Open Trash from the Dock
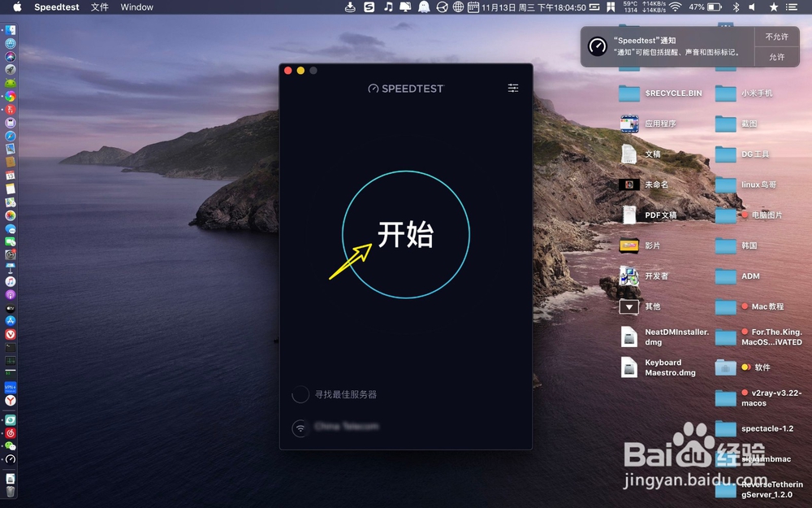Image resolution: width=812 pixels, height=508 pixels. click(11, 492)
